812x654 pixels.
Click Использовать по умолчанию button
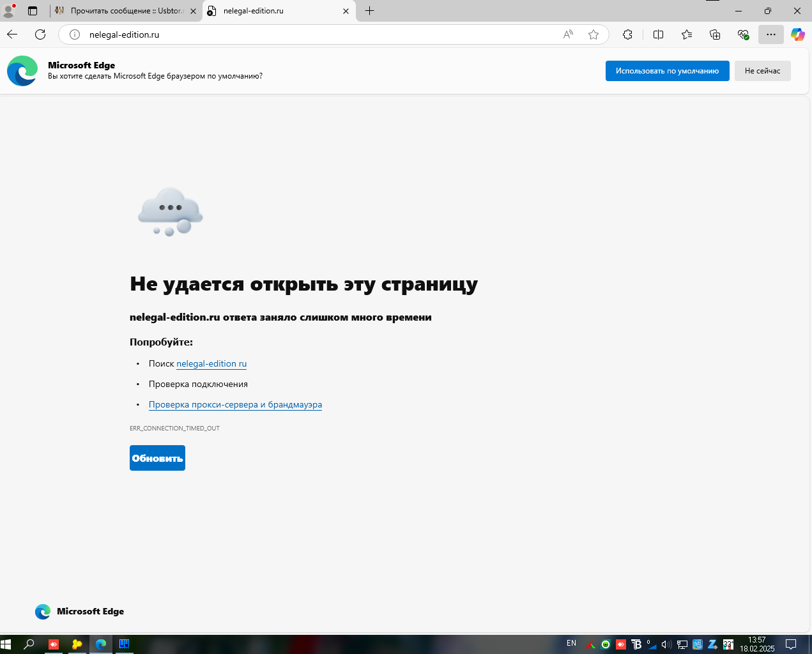(x=667, y=71)
